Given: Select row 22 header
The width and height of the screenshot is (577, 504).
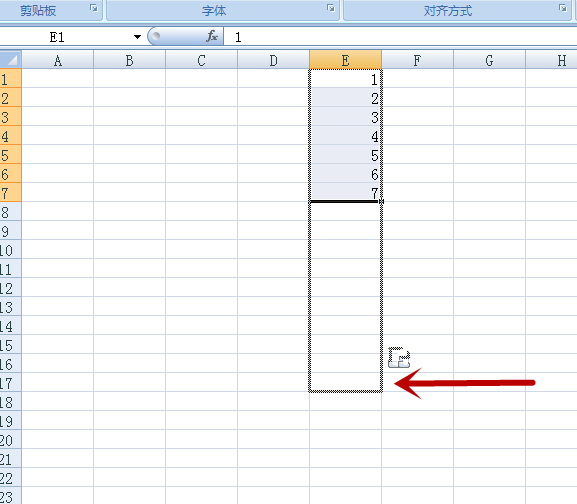Looking at the screenshot, I should coord(11,478).
